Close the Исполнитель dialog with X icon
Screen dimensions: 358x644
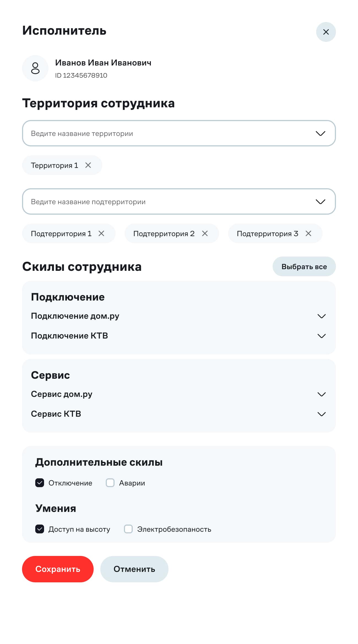click(x=326, y=32)
